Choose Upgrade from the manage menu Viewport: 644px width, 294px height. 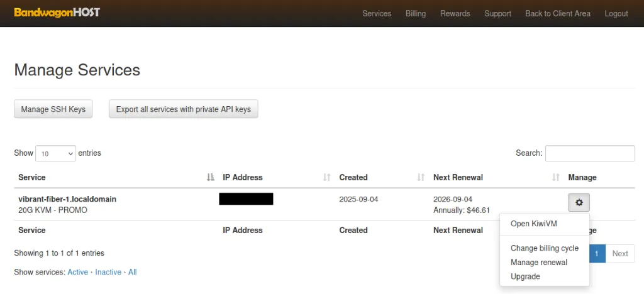525,276
